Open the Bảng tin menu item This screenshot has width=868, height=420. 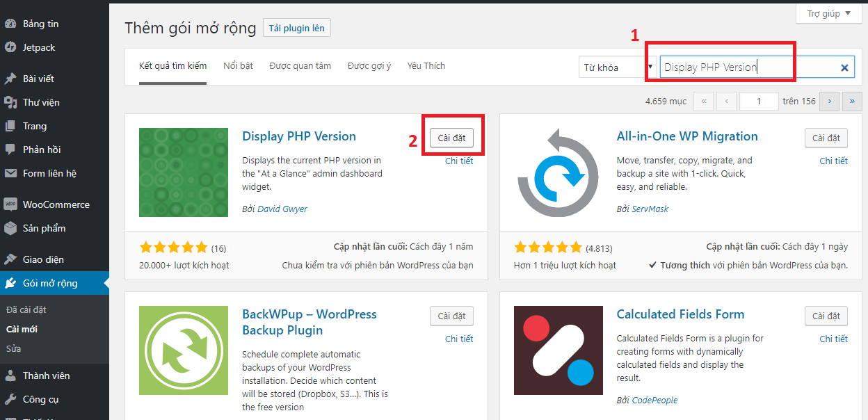(54, 24)
